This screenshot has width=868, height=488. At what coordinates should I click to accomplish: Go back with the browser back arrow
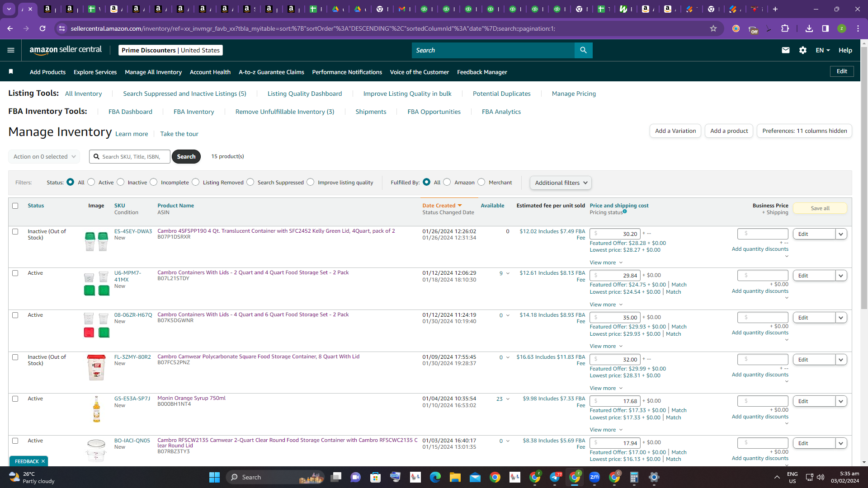click(x=10, y=28)
